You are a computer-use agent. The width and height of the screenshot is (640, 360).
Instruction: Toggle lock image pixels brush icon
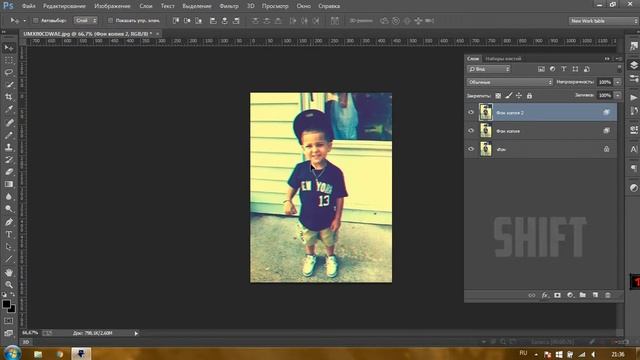[509, 96]
